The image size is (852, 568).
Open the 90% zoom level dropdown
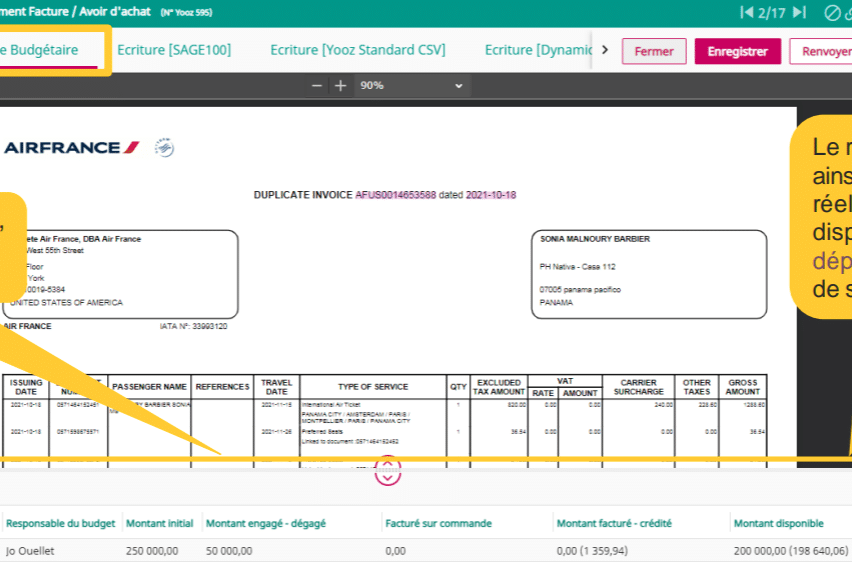[412, 86]
